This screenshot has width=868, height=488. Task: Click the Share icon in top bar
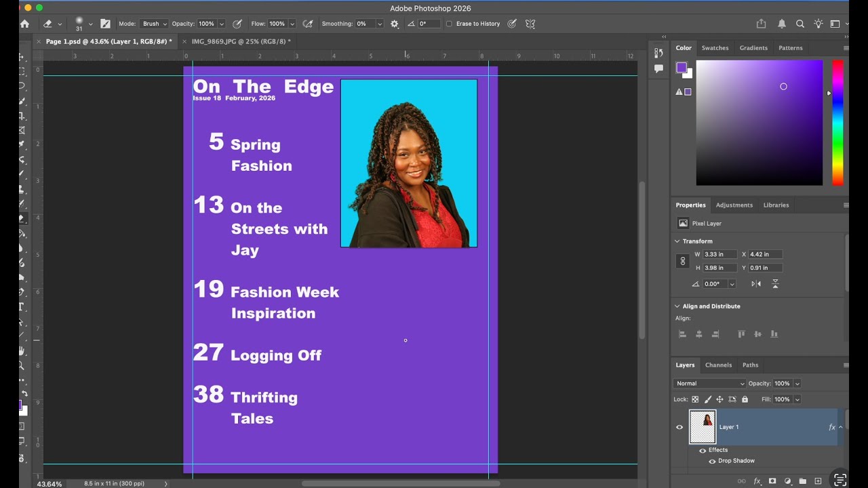pos(761,24)
